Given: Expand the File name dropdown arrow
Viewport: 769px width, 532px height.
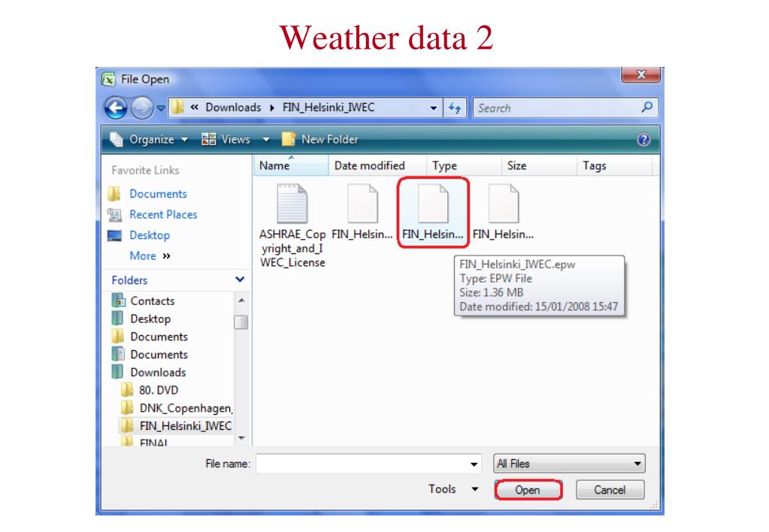Looking at the screenshot, I should click(x=474, y=464).
